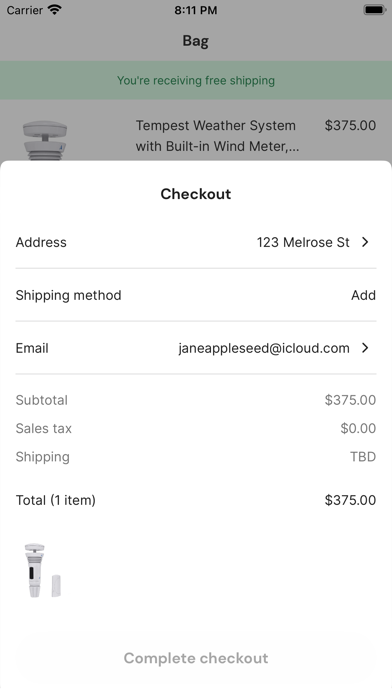Select the janeappleseed@icloud.com email value

click(264, 348)
